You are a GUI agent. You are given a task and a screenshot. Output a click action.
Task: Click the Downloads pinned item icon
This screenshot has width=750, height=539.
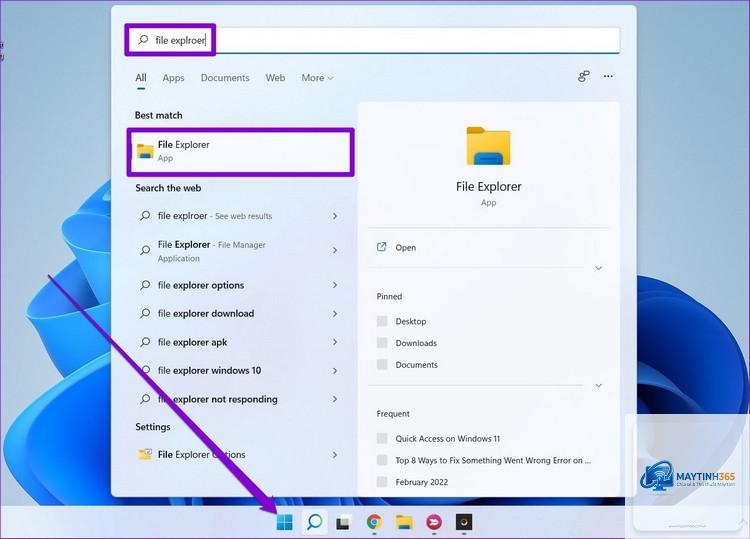[382, 342]
